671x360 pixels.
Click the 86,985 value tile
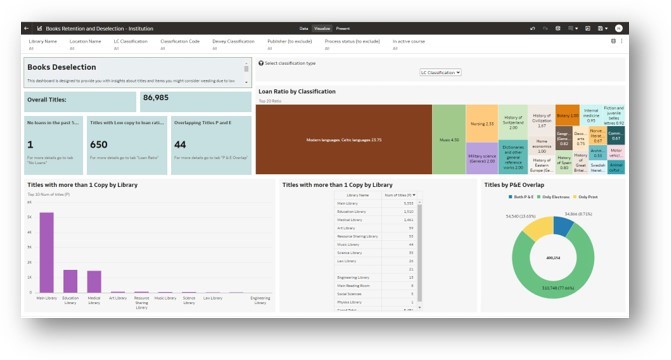[x=196, y=102]
